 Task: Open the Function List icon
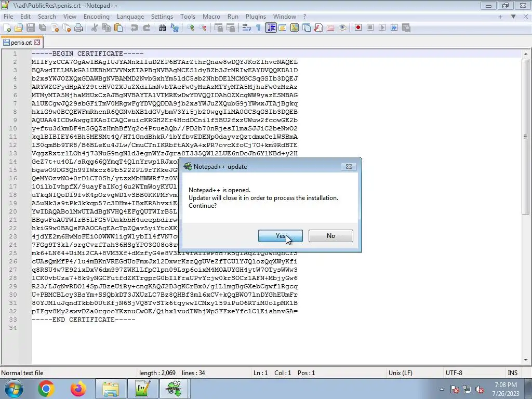(x=318, y=28)
